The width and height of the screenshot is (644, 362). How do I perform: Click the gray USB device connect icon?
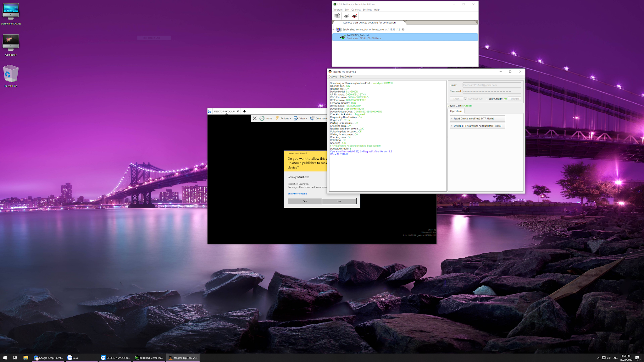[x=346, y=16]
